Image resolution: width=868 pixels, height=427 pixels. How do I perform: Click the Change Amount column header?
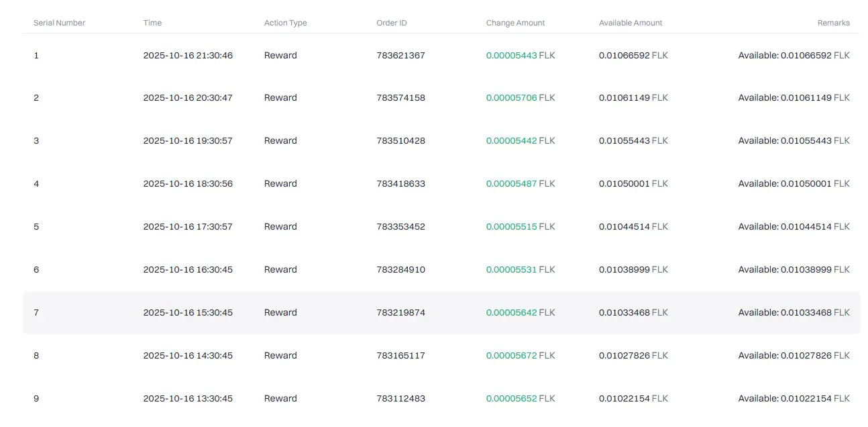(515, 23)
